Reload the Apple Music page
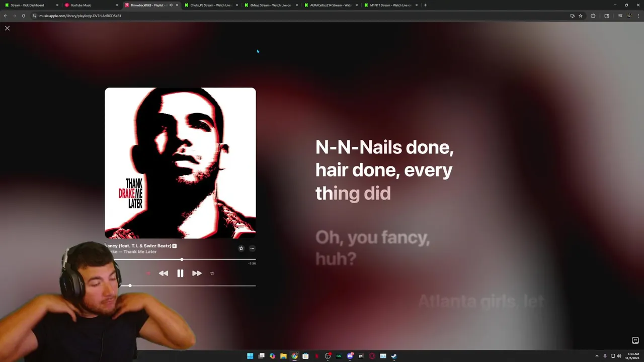The width and height of the screenshot is (644, 362). click(23, 16)
